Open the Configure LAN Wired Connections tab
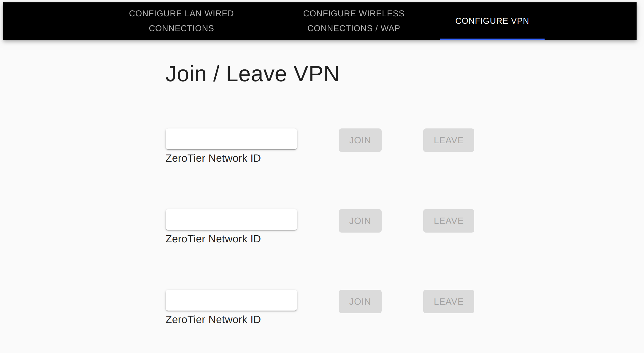Image resolution: width=644 pixels, height=353 pixels. (181, 21)
